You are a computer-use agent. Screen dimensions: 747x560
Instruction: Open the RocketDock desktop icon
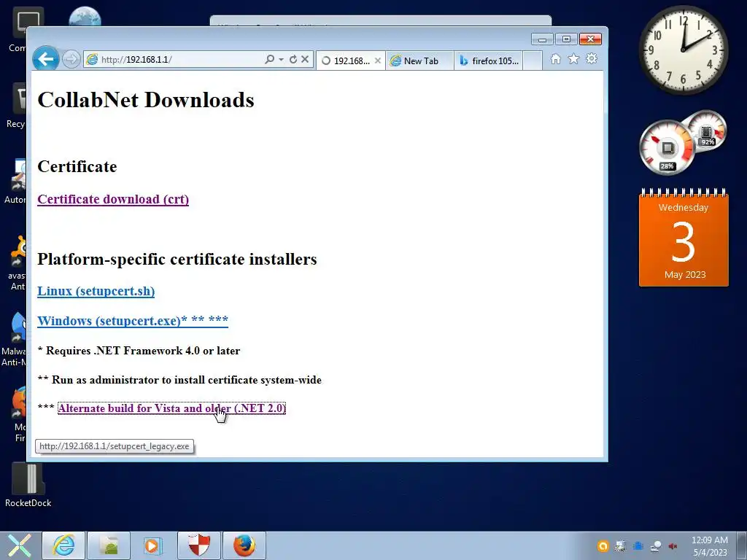pyautogui.click(x=28, y=485)
